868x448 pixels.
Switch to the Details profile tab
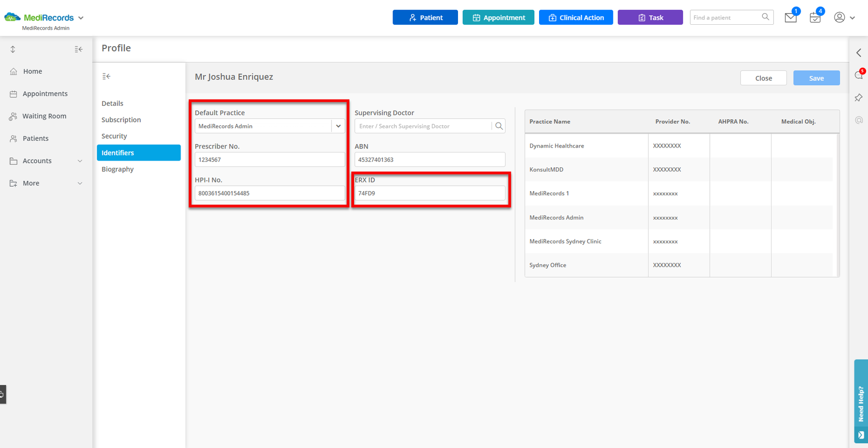tap(139, 103)
